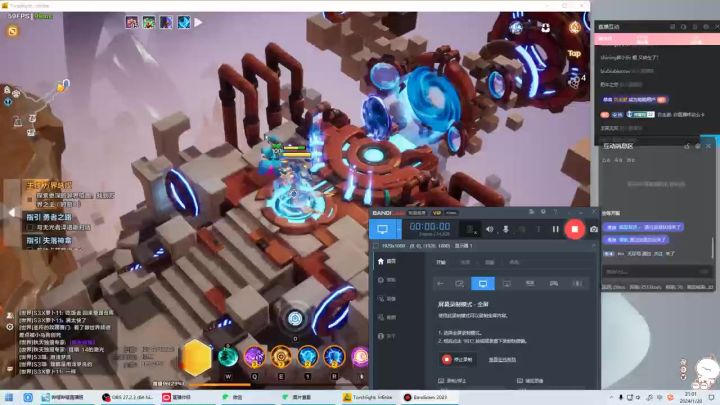Click the first buff icon at the game's top
Image resolution: width=720 pixels, height=405 pixels.
click(132, 22)
